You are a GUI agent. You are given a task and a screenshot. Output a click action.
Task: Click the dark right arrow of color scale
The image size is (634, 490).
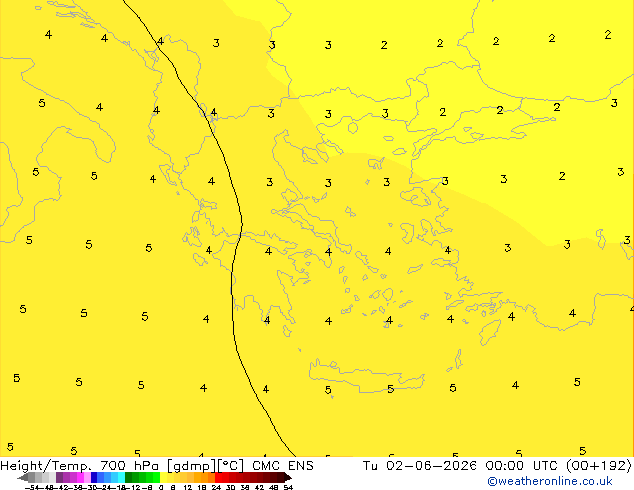click(288, 477)
